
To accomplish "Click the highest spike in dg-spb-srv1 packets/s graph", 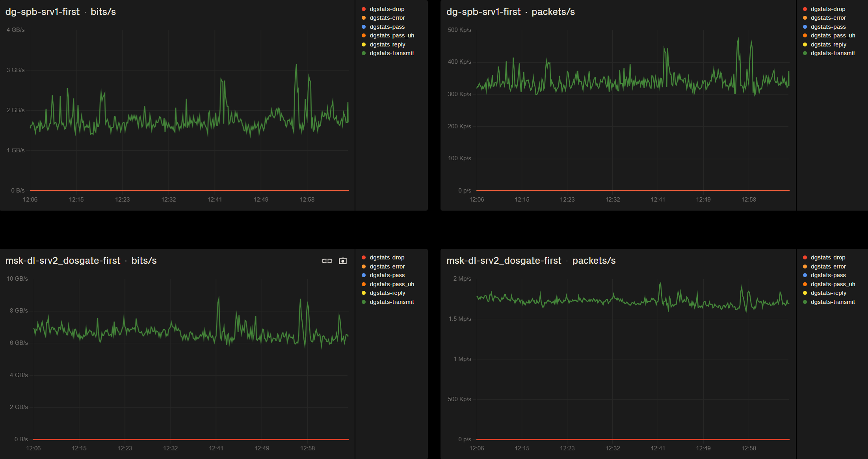I will pyautogui.click(x=738, y=39).
